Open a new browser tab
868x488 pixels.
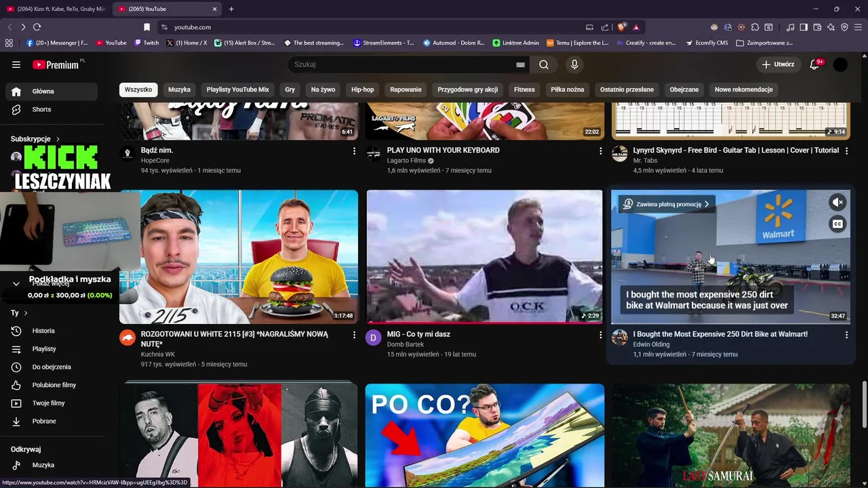tap(231, 9)
